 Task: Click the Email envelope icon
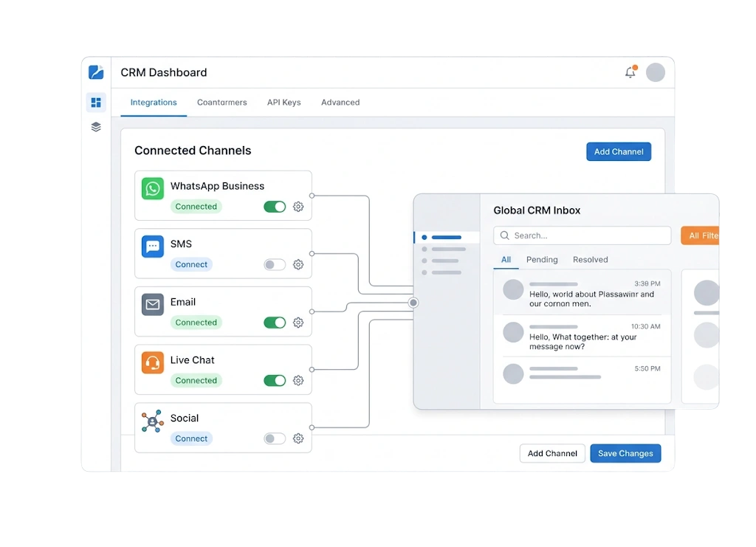coord(152,305)
